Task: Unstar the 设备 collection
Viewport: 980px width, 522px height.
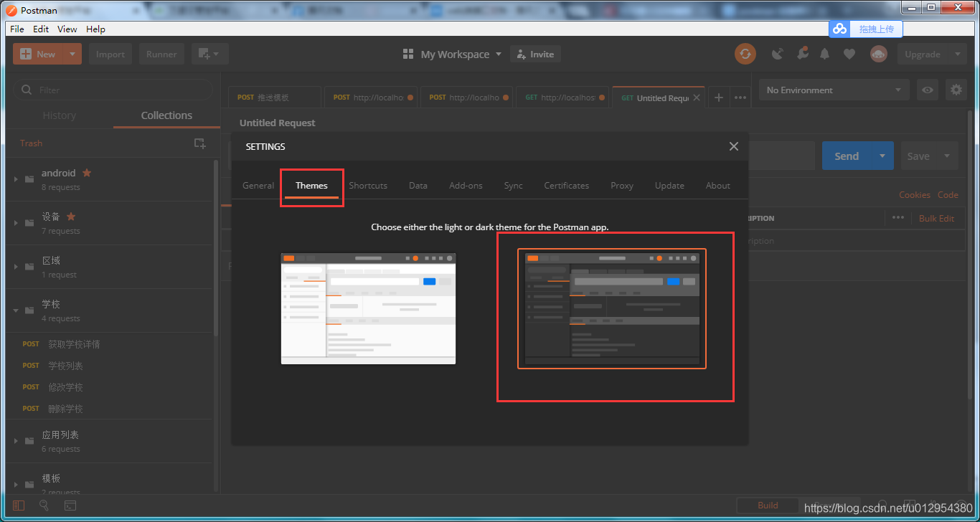Action: point(71,217)
